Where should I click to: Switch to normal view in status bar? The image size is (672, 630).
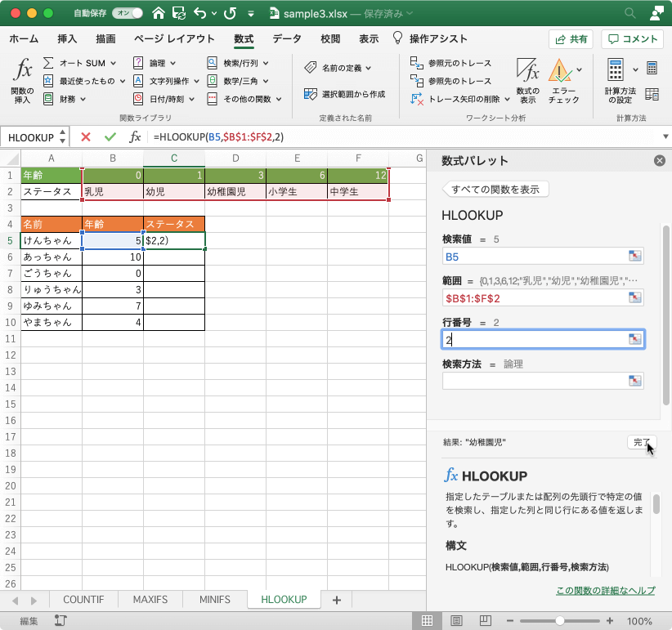point(427,620)
